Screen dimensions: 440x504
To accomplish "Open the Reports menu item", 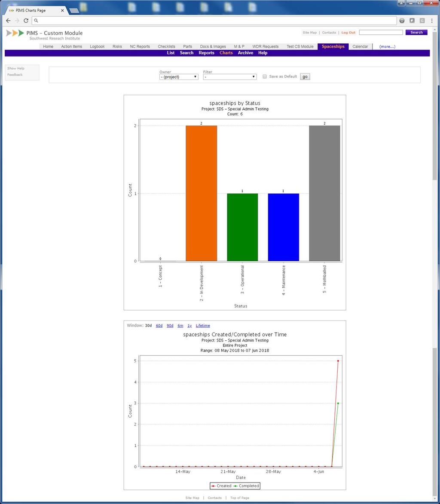I will point(206,52).
